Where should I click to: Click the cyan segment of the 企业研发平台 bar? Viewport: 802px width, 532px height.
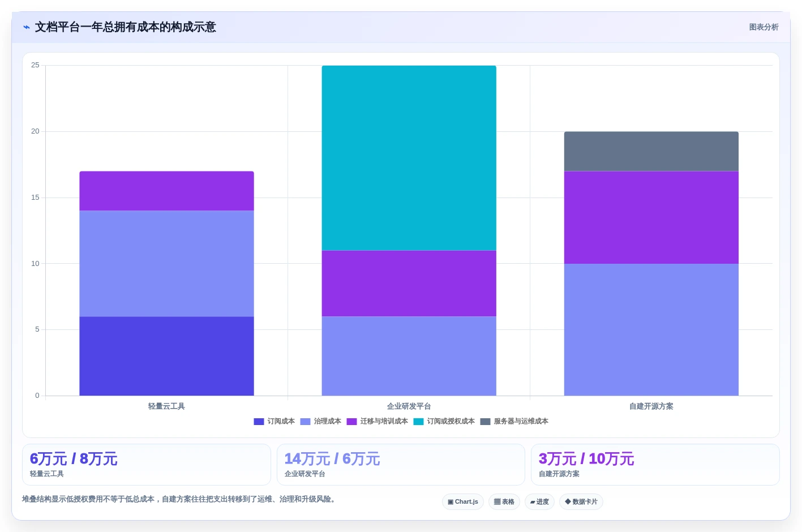click(x=409, y=158)
